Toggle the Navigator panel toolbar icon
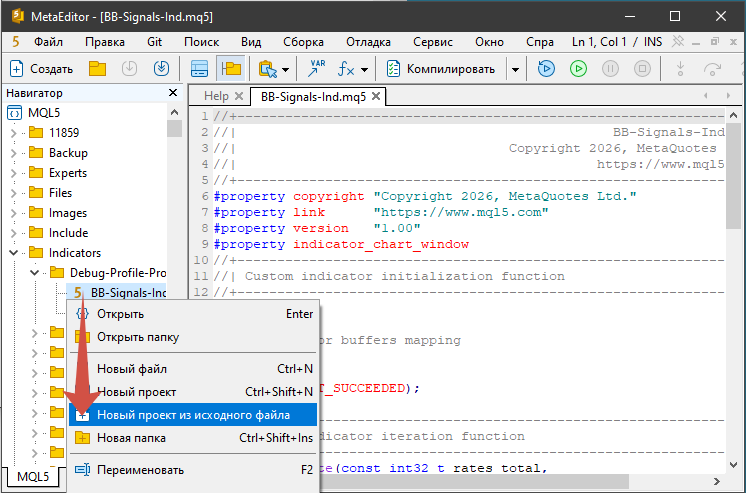 coord(231,69)
